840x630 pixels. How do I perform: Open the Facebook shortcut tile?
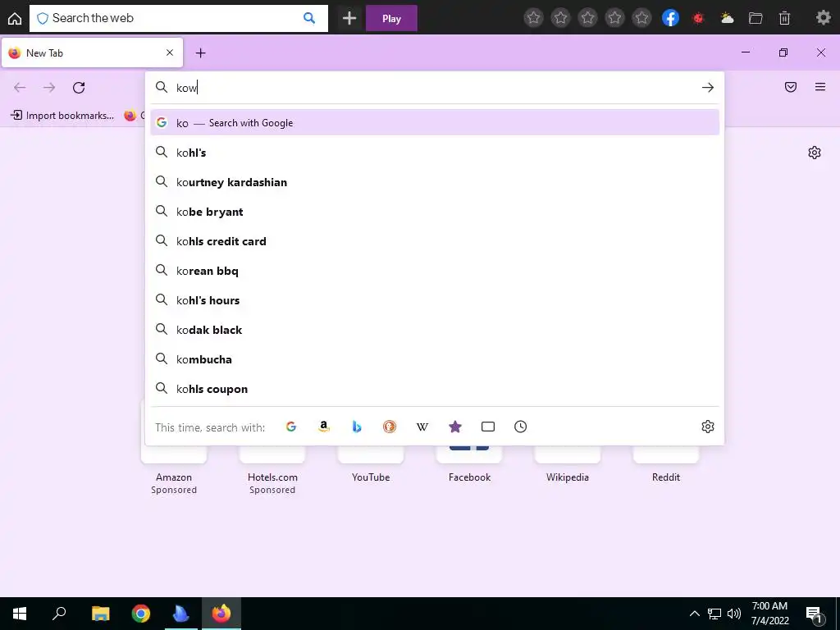click(x=469, y=466)
